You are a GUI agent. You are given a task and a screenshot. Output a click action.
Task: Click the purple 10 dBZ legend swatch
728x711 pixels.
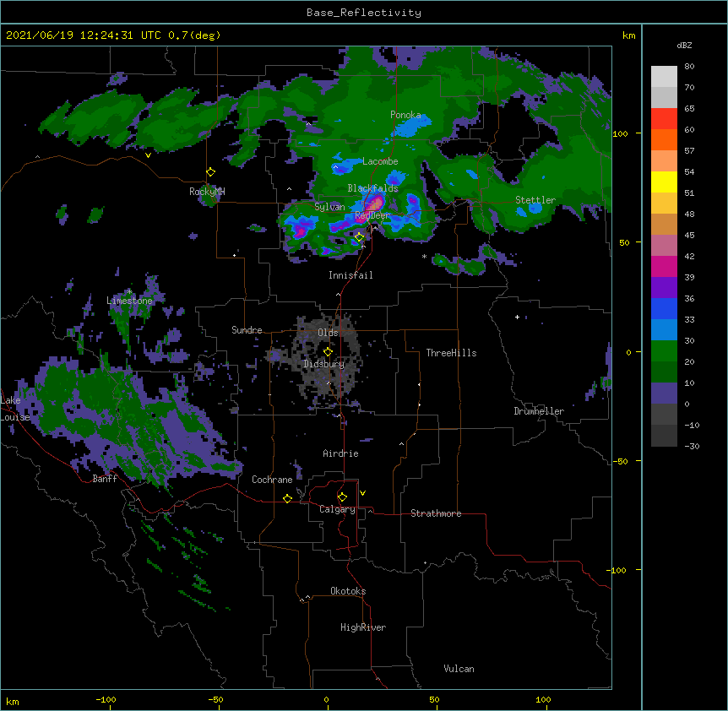[x=664, y=393]
